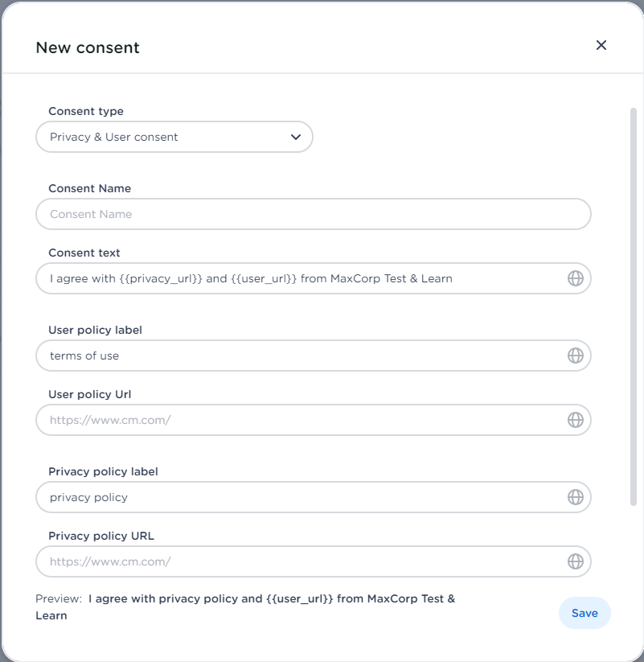Close the New consent dialog

(x=601, y=45)
